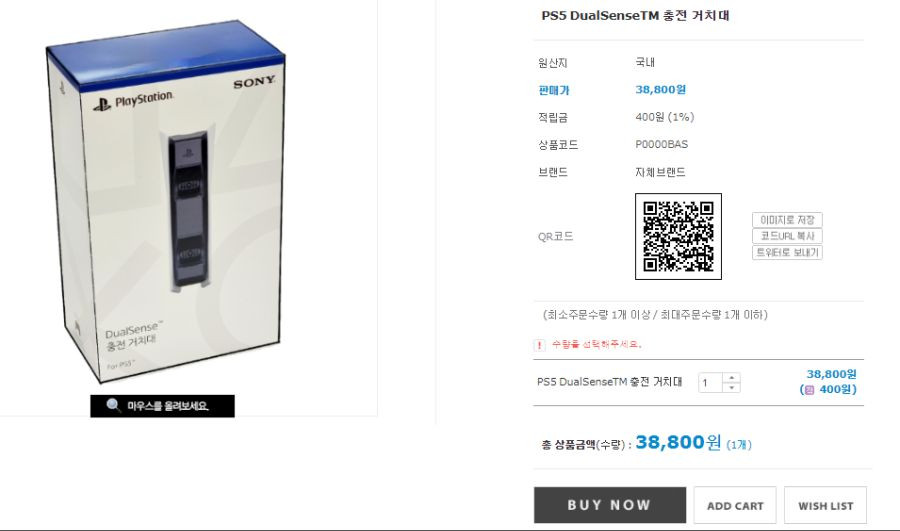The image size is (900, 531).
Task: Copy the code URL via 코드URL 복사
Action: pyautogui.click(x=787, y=236)
